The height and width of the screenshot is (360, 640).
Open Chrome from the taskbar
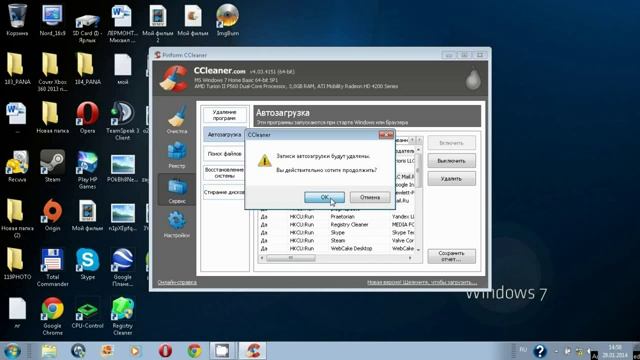[194, 351]
